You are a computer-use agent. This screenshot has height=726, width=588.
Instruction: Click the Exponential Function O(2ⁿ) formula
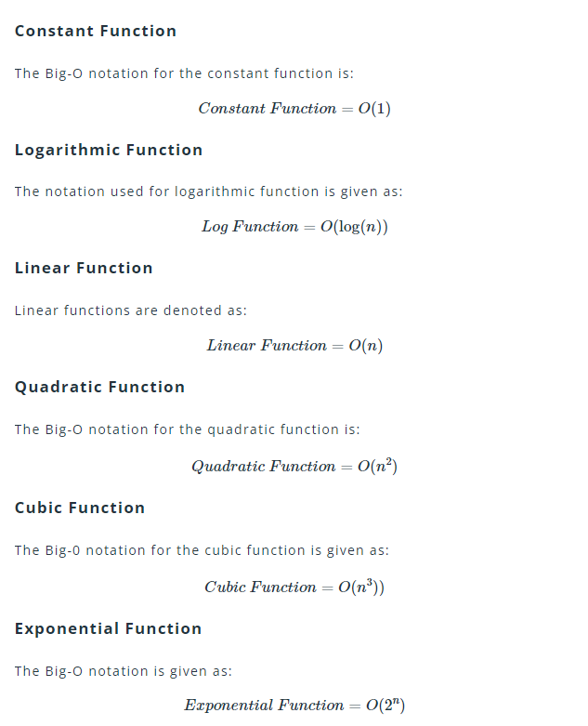(x=294, y=705)
